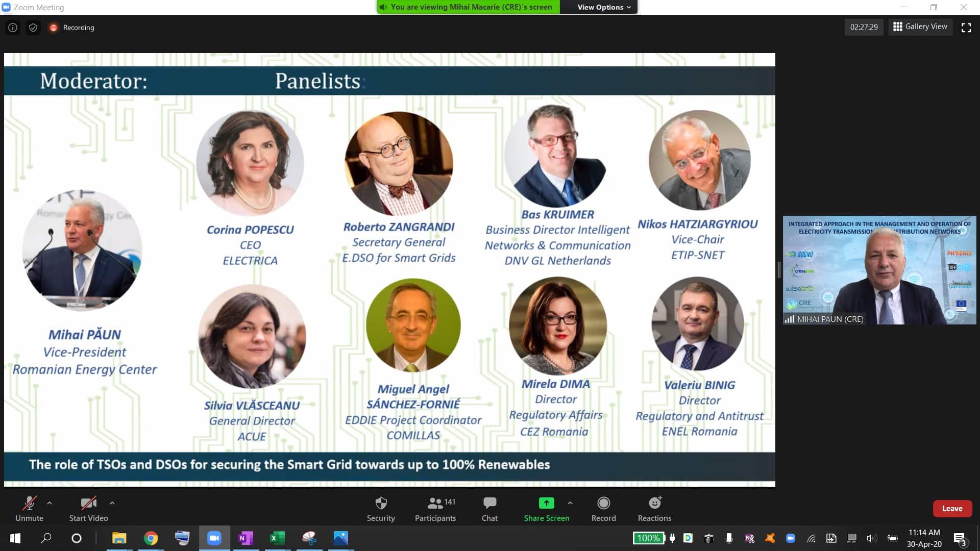
Task: Open Cortana circle icon
Action: [x=77, y=538]
